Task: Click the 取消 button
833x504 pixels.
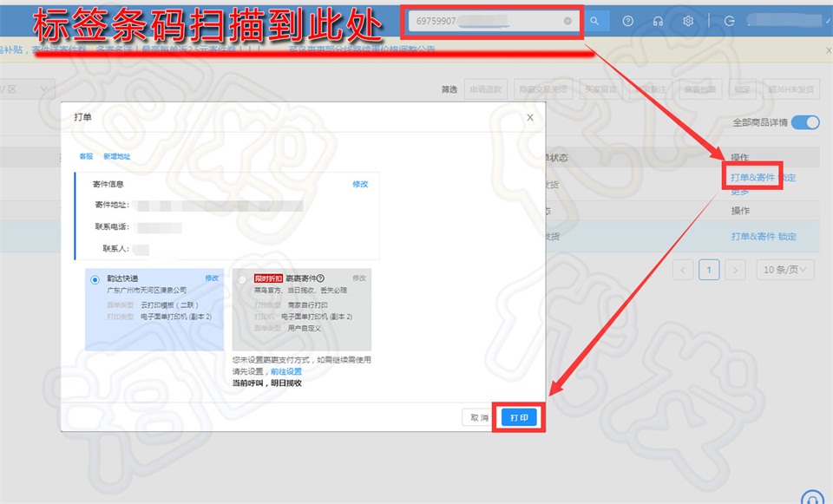Action: point(479,417)
